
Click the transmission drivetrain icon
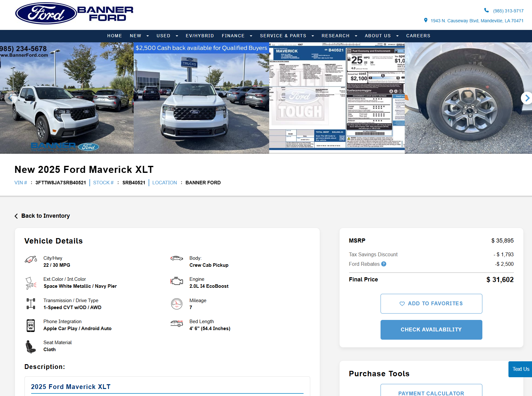pyautogui.click(x=31, y=304)
